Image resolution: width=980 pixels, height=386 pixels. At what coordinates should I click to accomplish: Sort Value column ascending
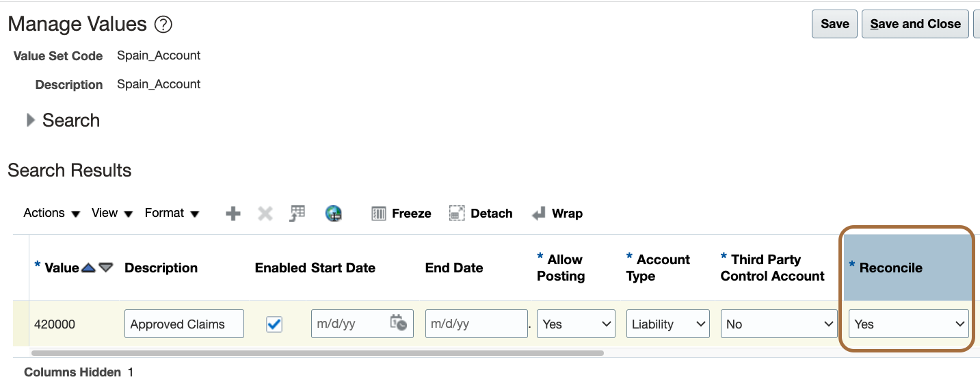coord(88,268)
